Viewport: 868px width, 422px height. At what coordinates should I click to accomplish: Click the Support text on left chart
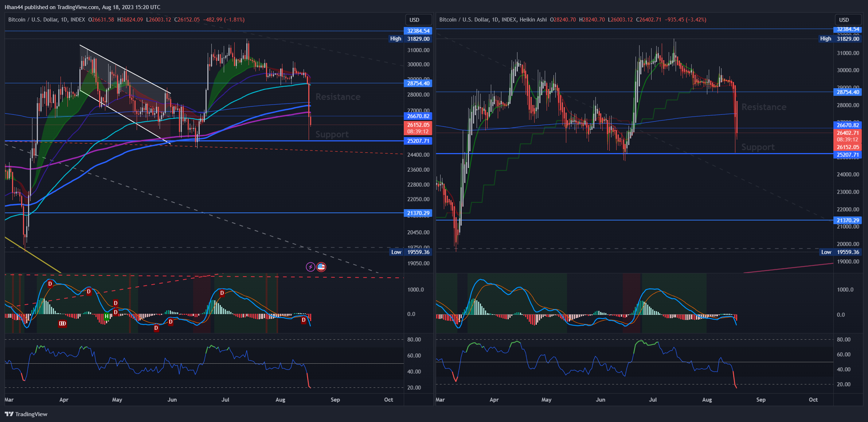click(x=332, y=134)
